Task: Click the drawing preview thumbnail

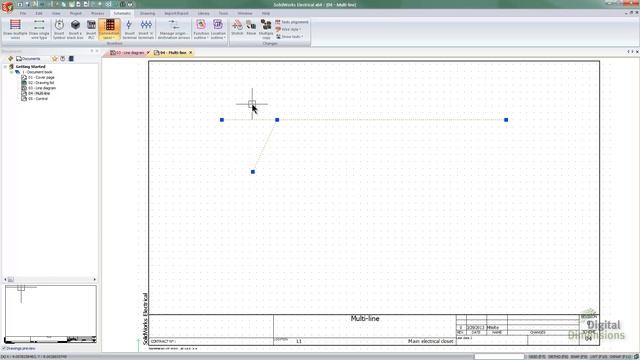Action: point(51,314)
